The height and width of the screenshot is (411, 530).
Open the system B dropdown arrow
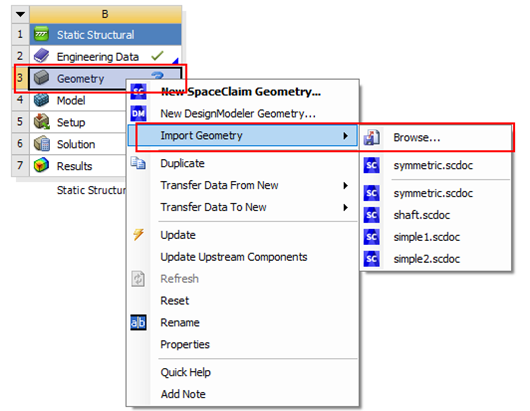(x=20, y=14)
